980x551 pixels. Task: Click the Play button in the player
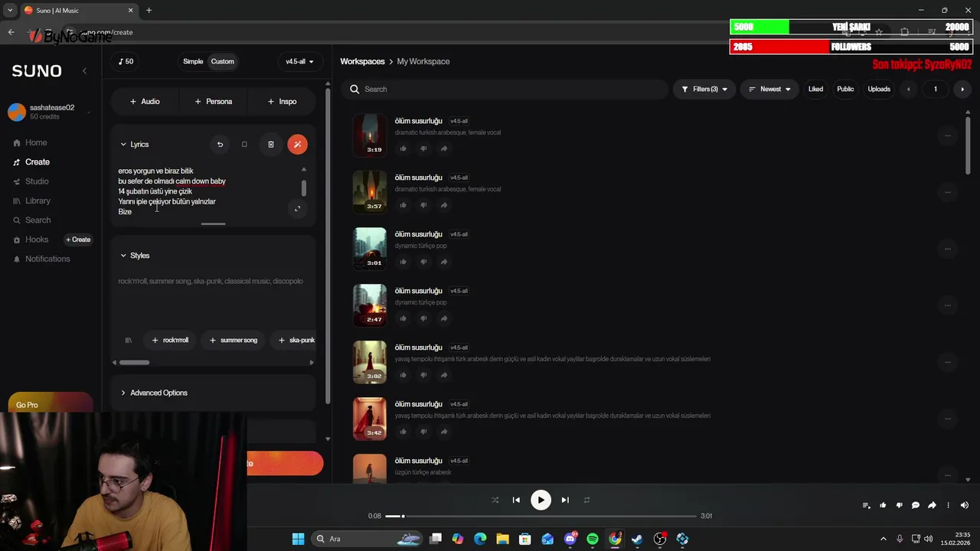(x=541, y=500)
